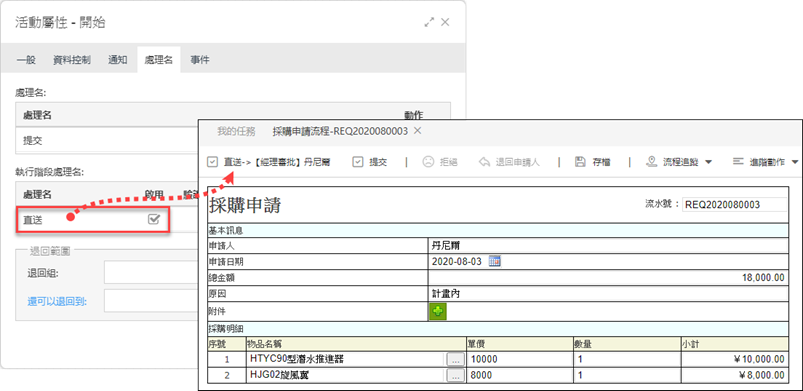The width and height of the screenshot is (803, 391).
Task: Select the 處理名 tab
Action: point(159,60)
